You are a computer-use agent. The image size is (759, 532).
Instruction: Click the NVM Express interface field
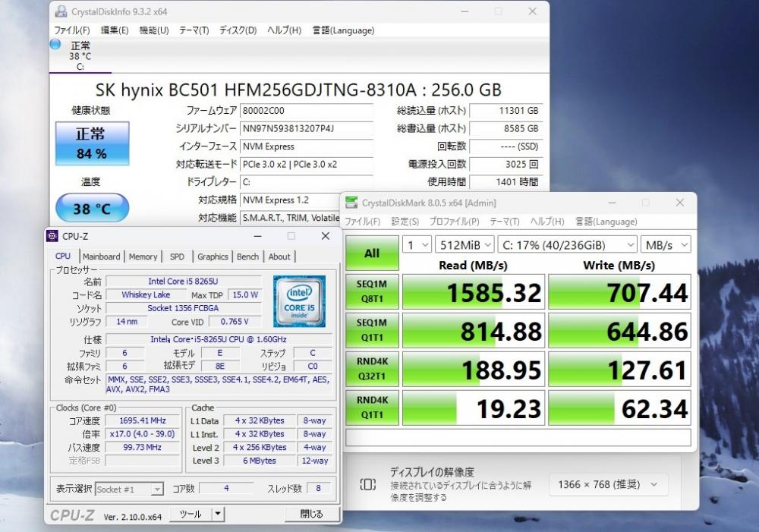(307, 146)
